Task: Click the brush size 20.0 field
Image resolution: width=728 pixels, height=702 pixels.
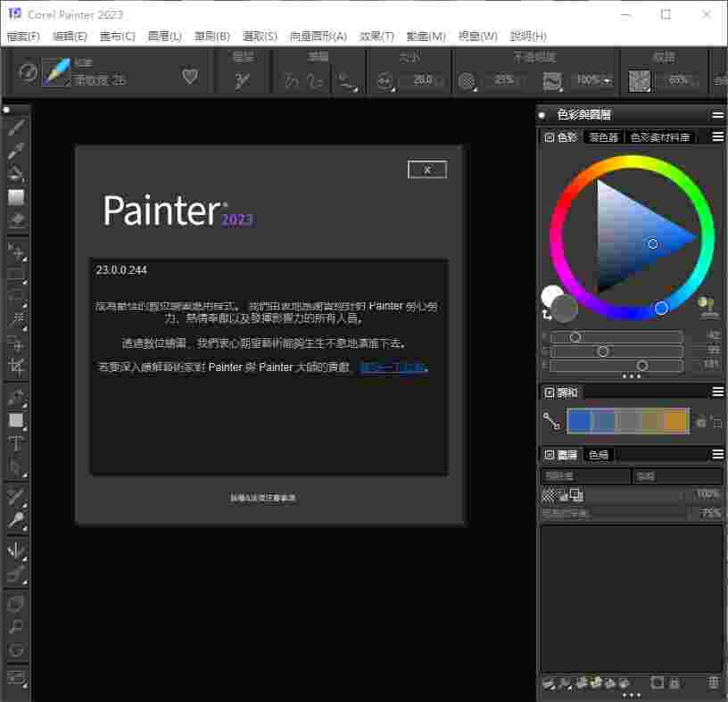Action: point(422,80)
